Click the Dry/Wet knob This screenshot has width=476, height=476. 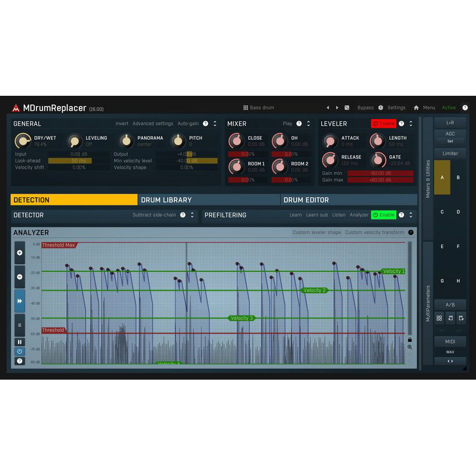pos(23,140)
